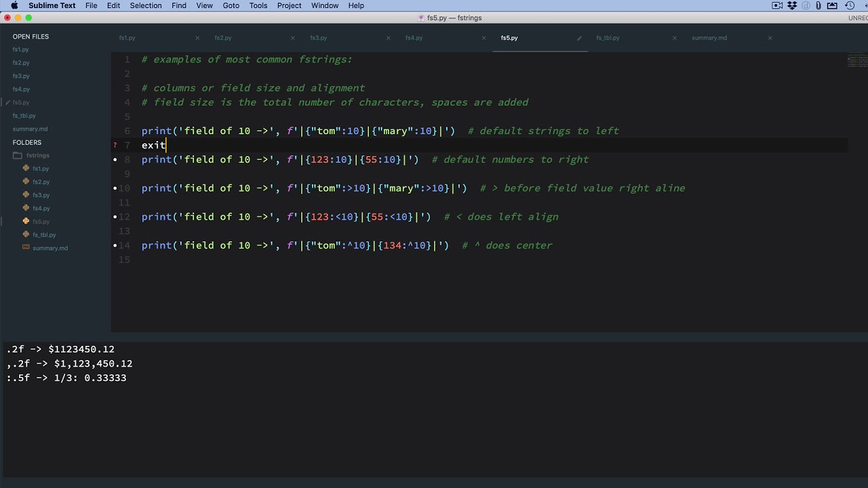Viewport: 868px width, 488px height.
Task: Open fs2.py from the Open Files list
Action: [21, 63]
